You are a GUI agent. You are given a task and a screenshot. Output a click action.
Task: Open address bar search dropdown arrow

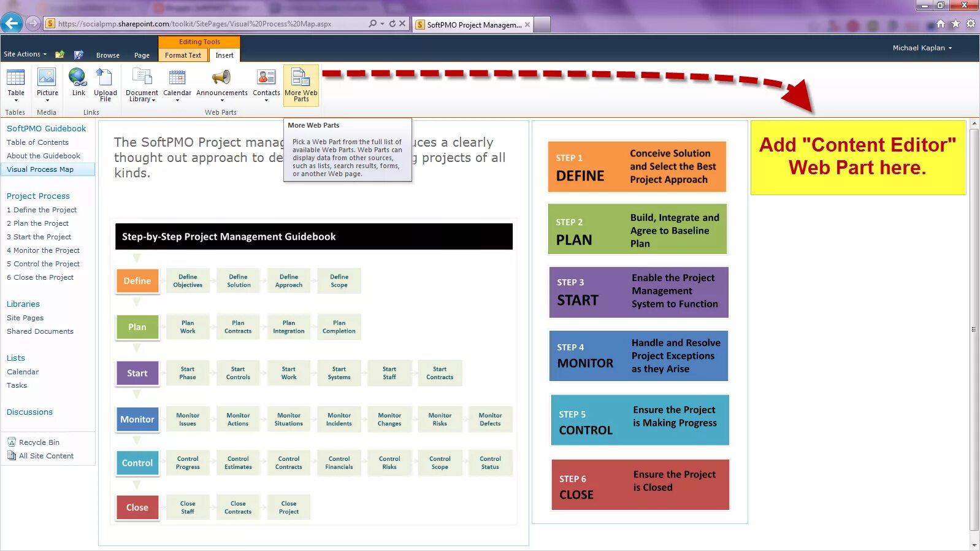[x=382, y=24]
